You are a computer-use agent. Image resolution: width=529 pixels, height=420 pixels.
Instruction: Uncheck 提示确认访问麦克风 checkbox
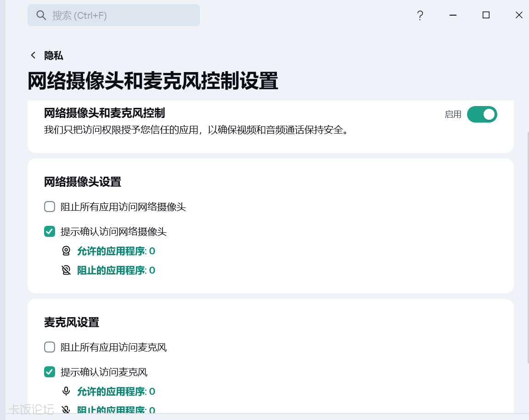click(x=50, y=372)
